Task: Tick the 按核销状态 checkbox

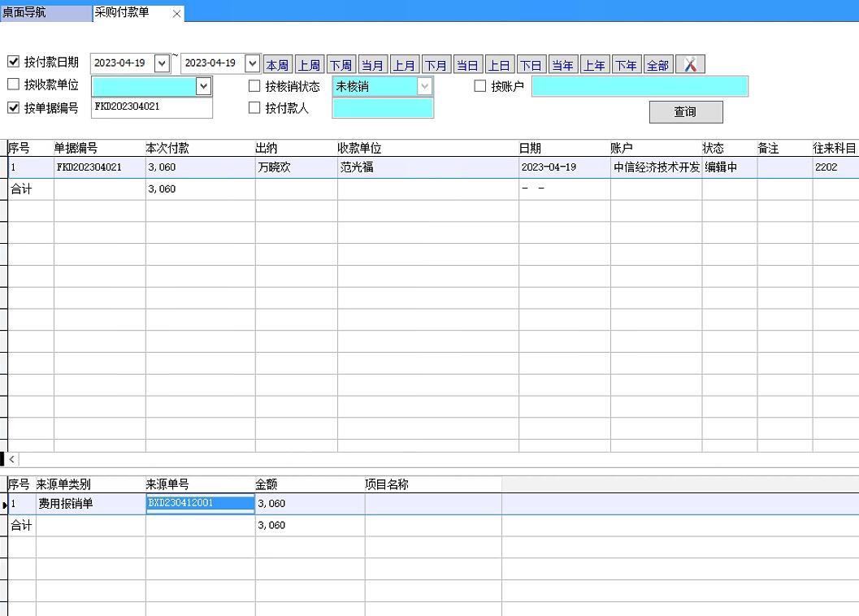Action: 254,86
